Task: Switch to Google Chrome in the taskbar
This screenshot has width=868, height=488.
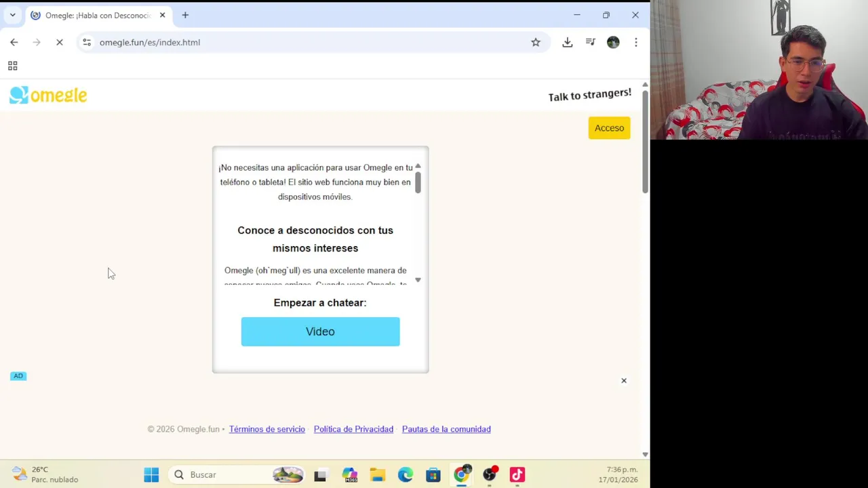Action: coord(461,474)
